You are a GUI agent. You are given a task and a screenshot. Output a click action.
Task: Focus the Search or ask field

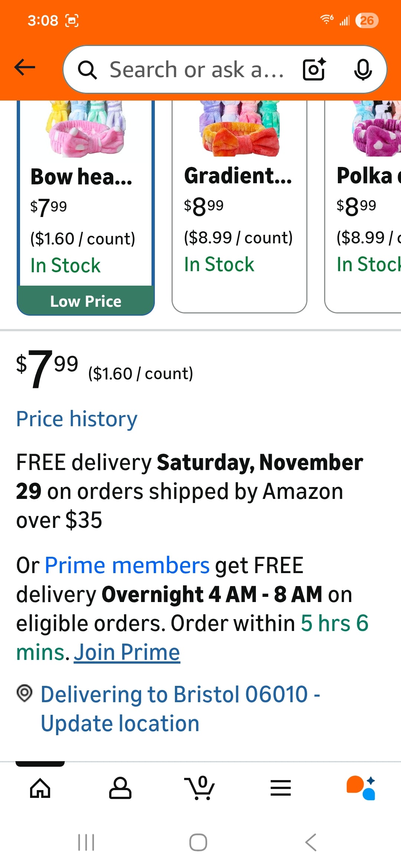[x=197, y=70]
